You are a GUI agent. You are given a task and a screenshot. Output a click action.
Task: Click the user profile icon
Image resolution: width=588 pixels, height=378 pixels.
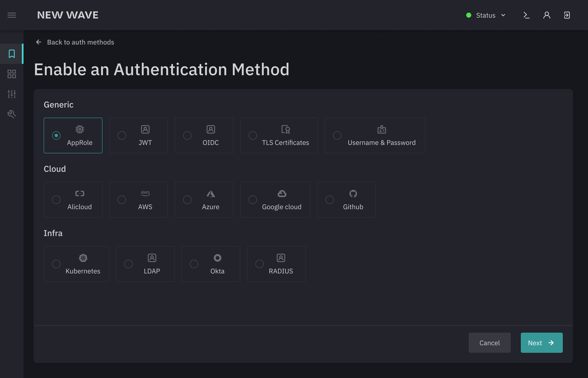tap(547, 15)
